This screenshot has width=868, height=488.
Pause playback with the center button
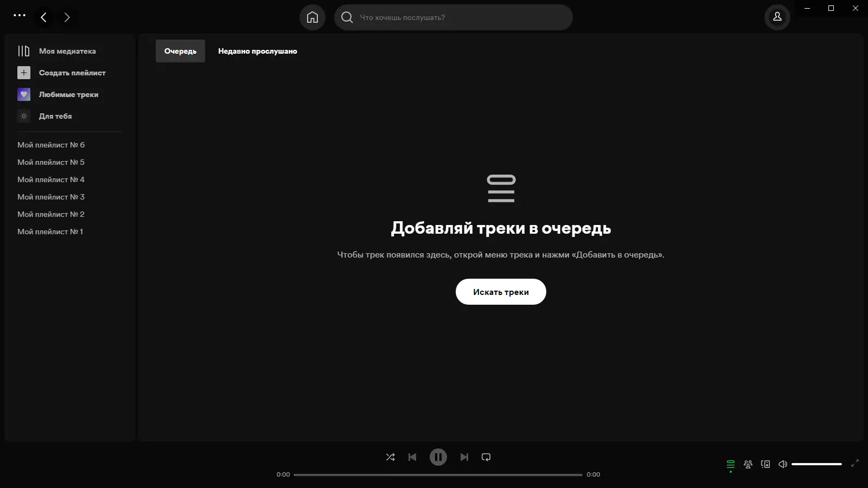[438, 457]
